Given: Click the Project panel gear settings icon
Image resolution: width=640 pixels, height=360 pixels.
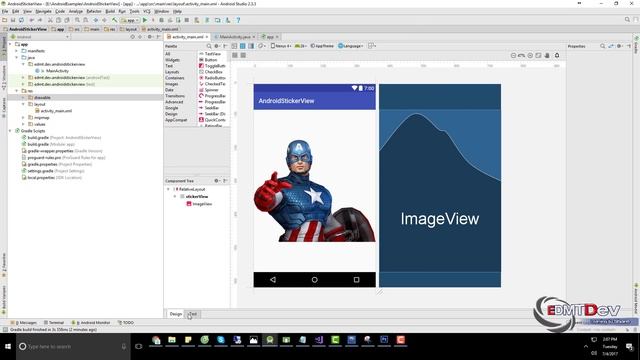Looking at the screenshot, I should click(150, 37).
